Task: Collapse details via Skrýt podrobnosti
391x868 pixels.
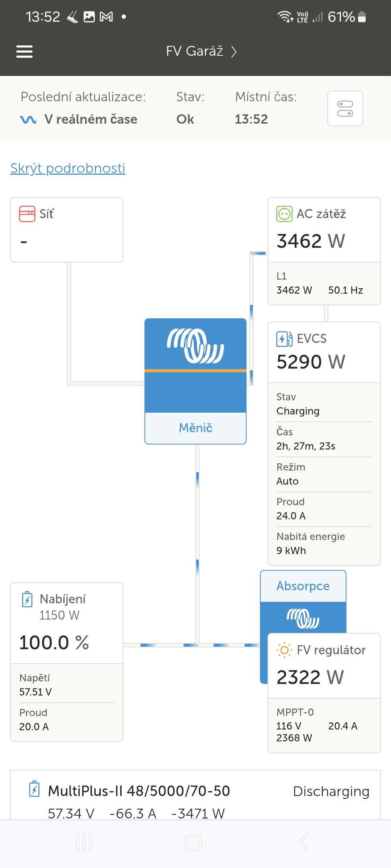Action: (x=68, y=168)
